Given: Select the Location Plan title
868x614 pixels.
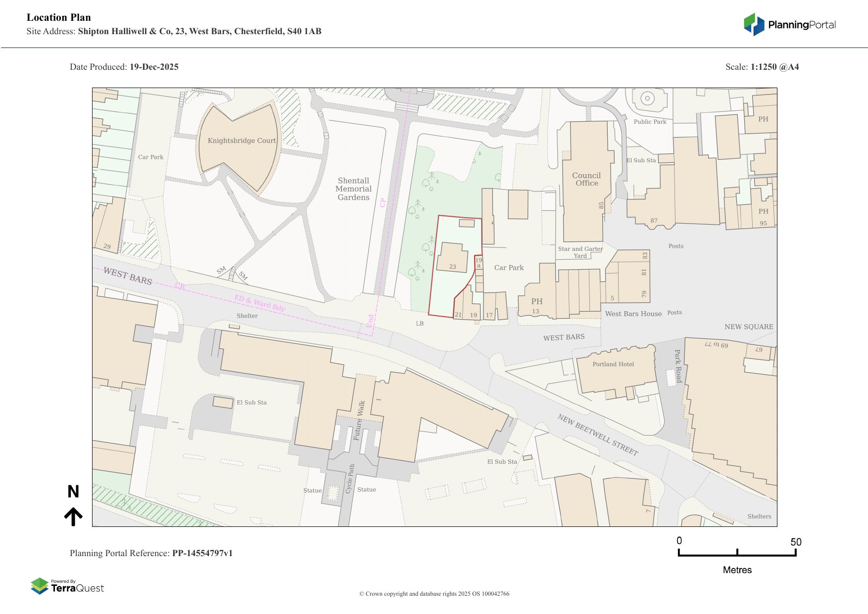Looking at the screenshot, I should point(59,17).
